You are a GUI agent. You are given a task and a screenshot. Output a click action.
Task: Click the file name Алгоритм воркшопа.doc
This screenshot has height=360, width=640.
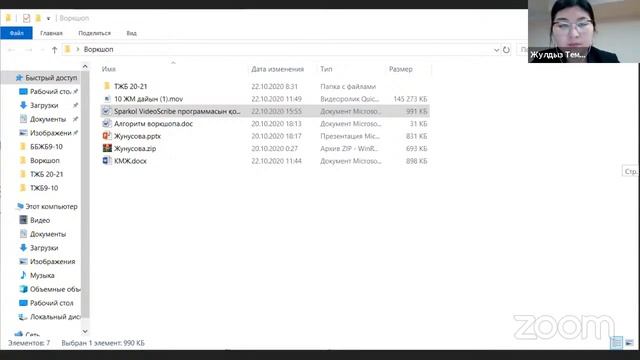point(153,124)
